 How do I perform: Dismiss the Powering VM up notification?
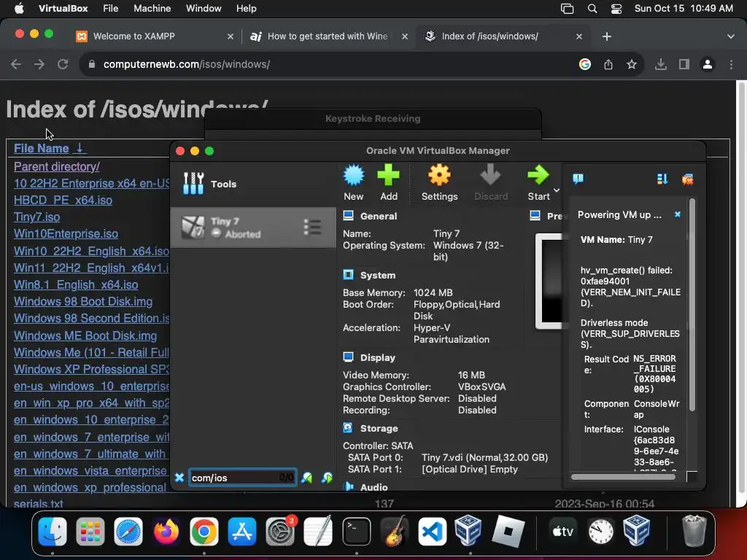678,215
